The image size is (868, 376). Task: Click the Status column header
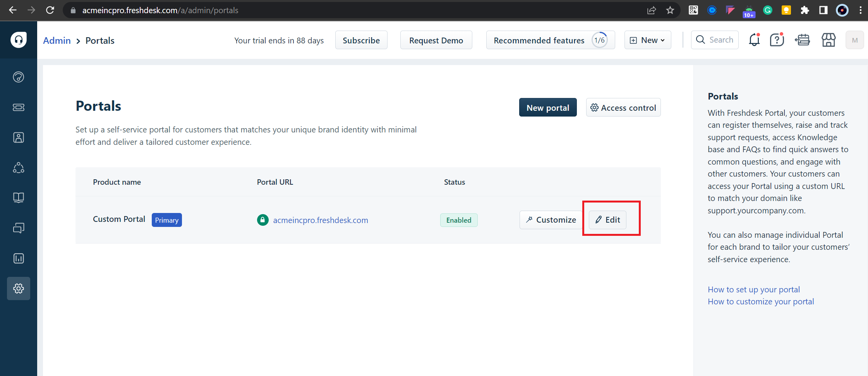click(x=455, y=182)
